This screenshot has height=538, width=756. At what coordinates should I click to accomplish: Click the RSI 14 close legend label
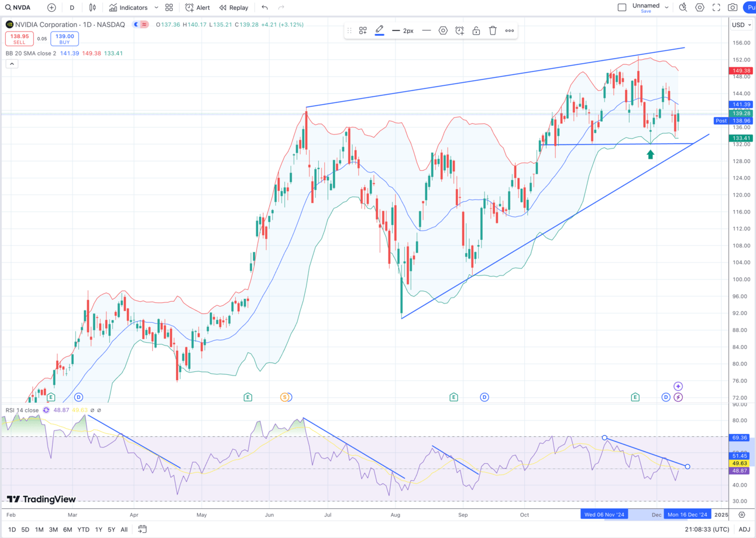pyautogui.click(x=22, y=410)
